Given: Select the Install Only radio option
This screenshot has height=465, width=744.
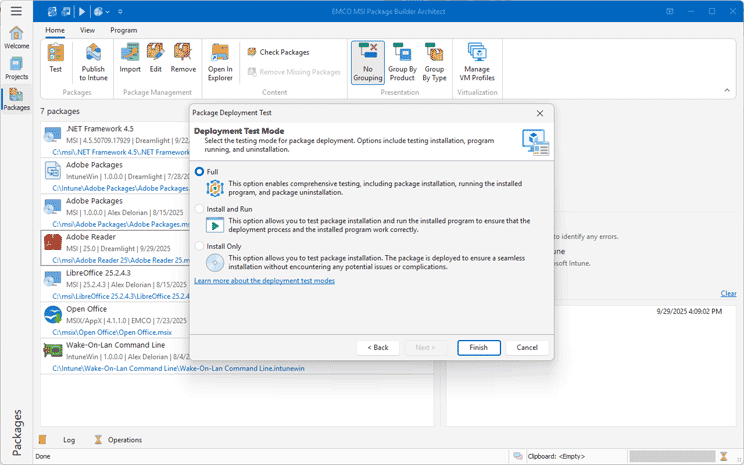Looking at the screenshot, I should click(200, 245).
